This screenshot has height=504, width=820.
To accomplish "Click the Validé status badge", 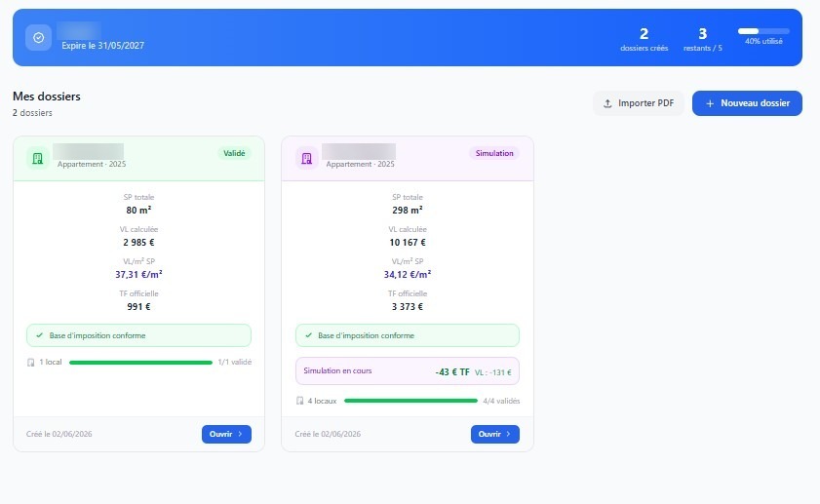I will [234, 153].
